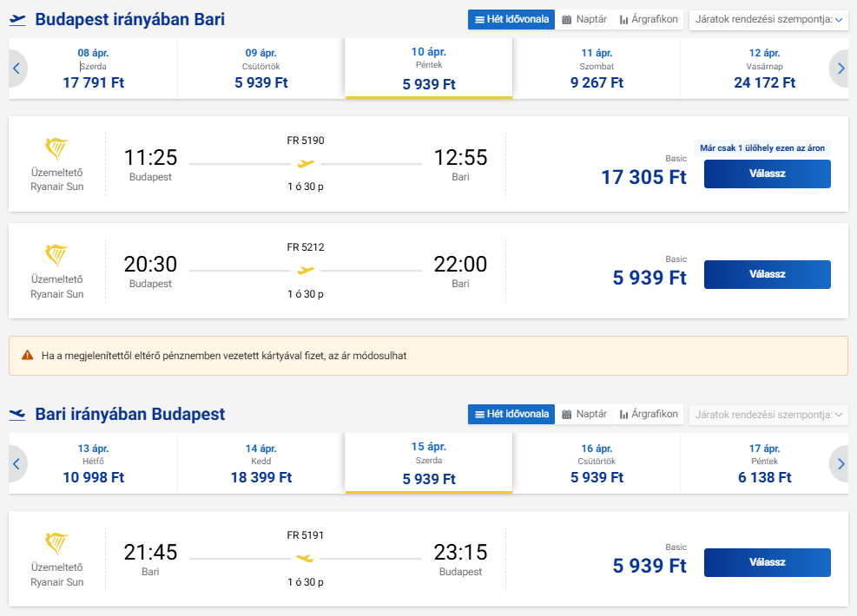Click the yellow plane icon under FR 5212
This screenshot has height=616, width=857.
coord(305,271)
